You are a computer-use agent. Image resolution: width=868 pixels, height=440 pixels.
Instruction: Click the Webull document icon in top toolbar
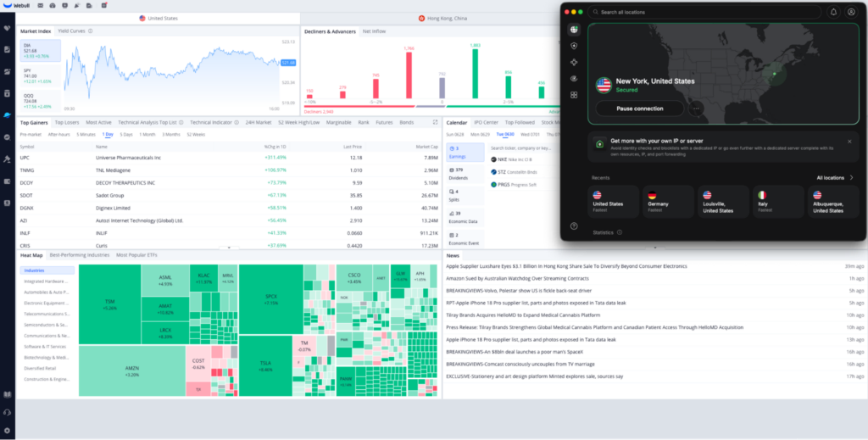coord(89,6)
